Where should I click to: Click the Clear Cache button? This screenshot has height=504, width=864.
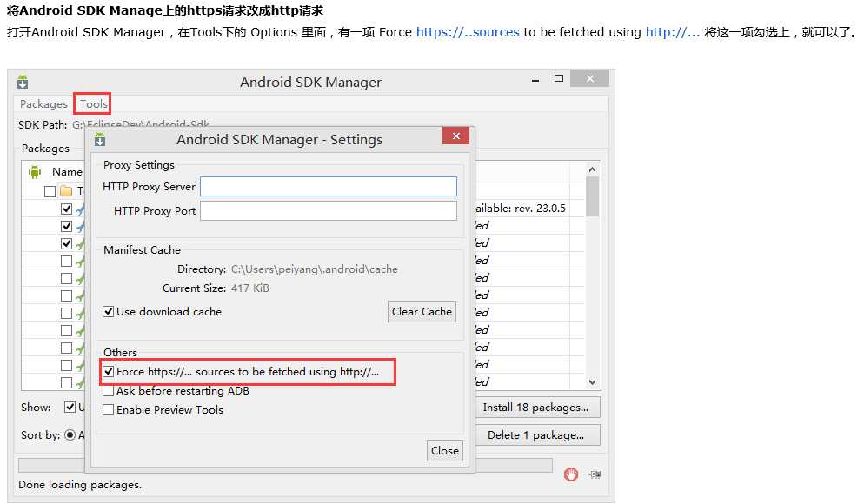pyautogui.click(x=422, y=312)
